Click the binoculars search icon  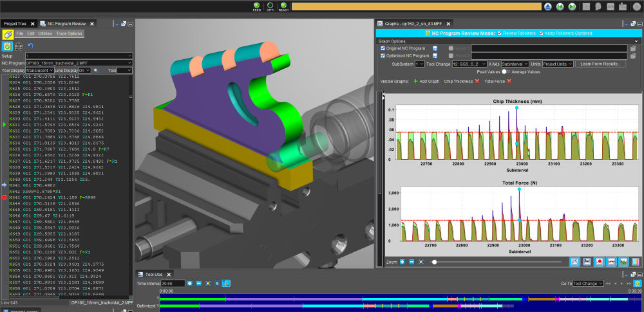coord(19,46)
